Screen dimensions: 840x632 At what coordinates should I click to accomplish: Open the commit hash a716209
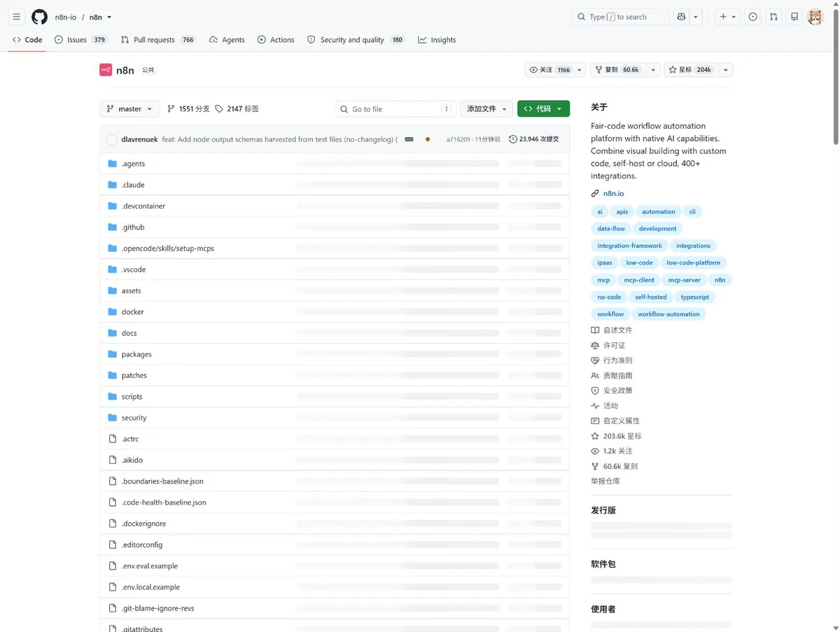coord(458,139)
